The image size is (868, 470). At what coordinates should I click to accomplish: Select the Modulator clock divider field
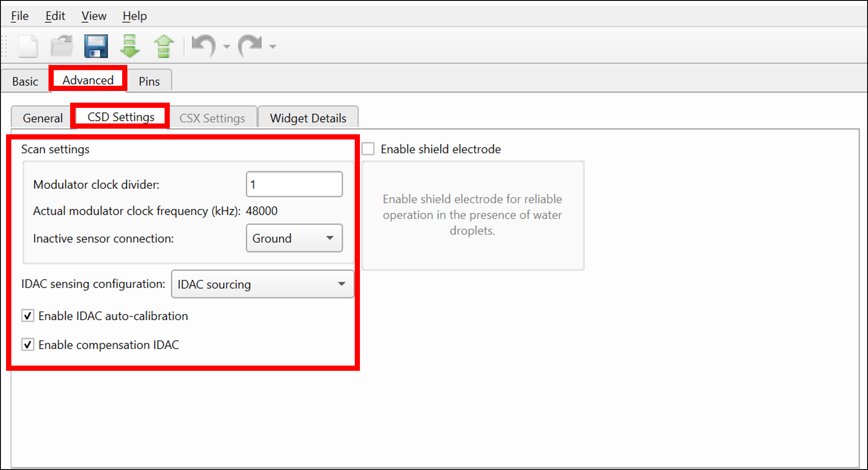[292, 184]
